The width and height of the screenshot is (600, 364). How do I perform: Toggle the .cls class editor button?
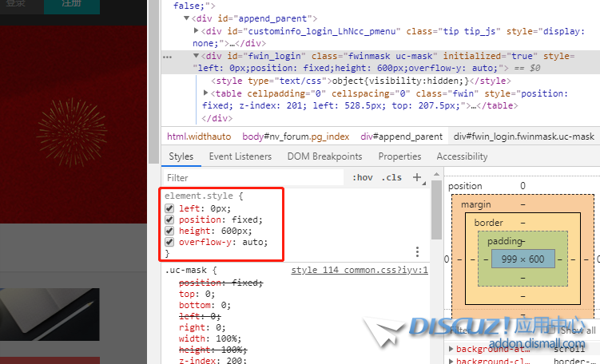pos(391,178)
